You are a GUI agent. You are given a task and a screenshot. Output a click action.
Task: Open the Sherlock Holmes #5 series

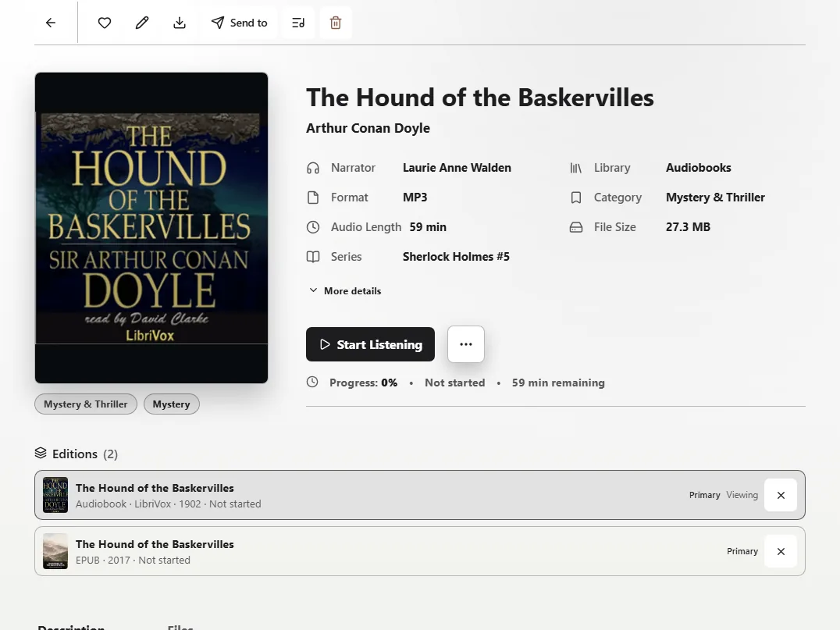[456, 257]
